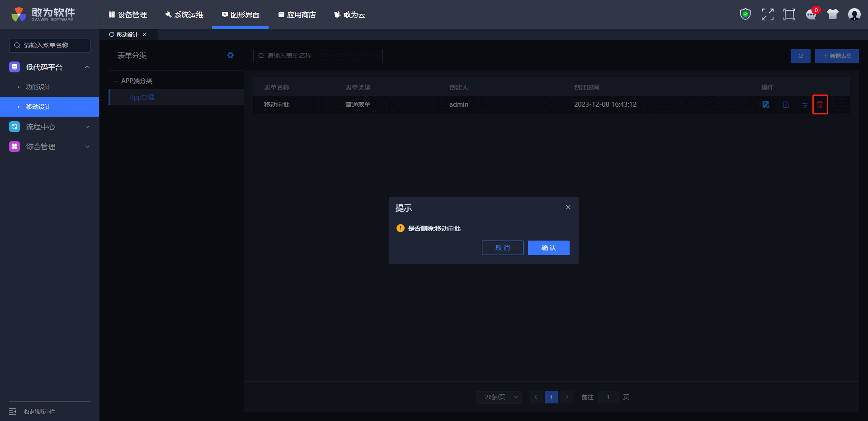Open the theme skin t-shirt icon

click(x=833, y=14)
